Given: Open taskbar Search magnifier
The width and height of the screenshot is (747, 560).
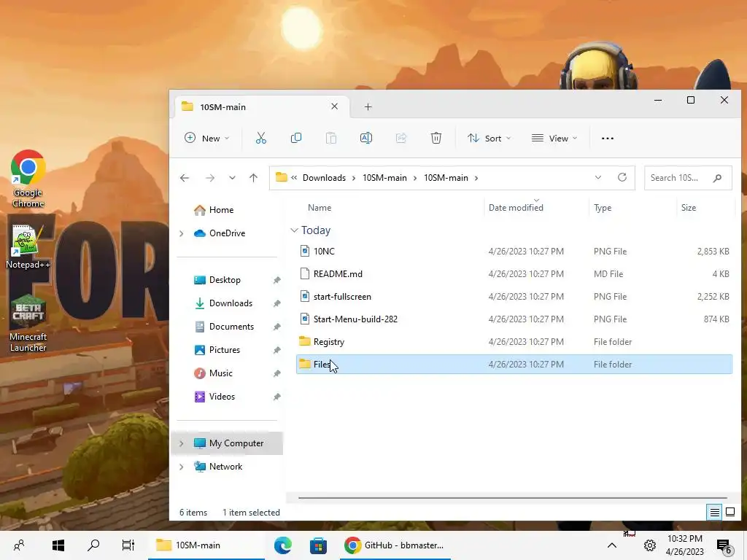Looking at the screenshot, I should pos(93,545).
